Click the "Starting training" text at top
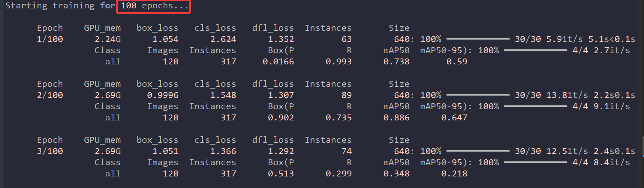 point(50,6)
